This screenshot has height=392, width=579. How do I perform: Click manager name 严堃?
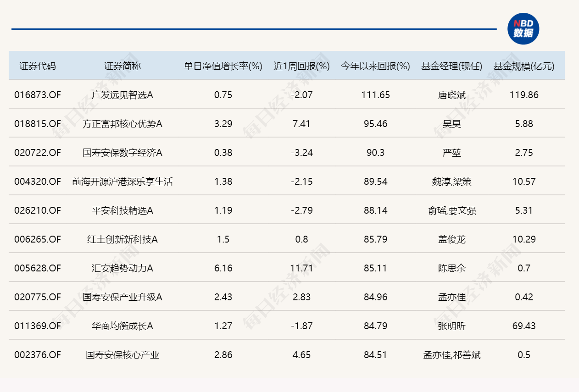tap(451, 153)
